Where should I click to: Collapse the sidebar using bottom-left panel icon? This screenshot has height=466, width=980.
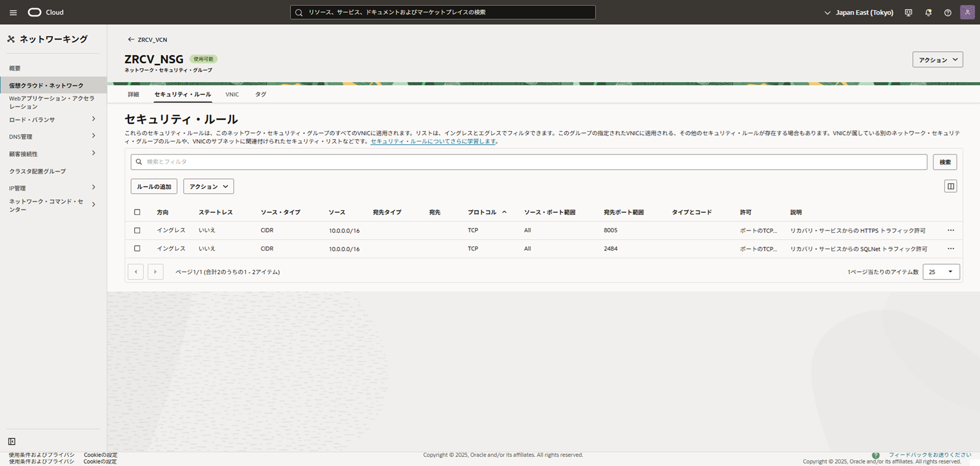12,442
